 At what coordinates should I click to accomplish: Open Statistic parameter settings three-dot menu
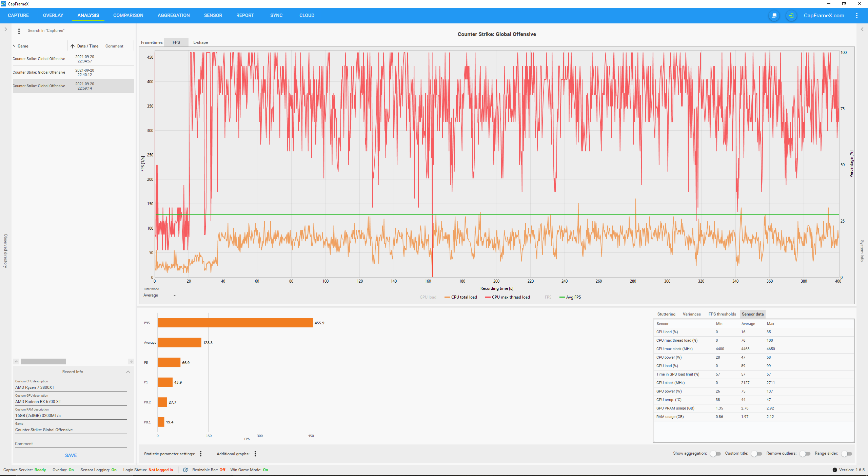click(201, 454)
